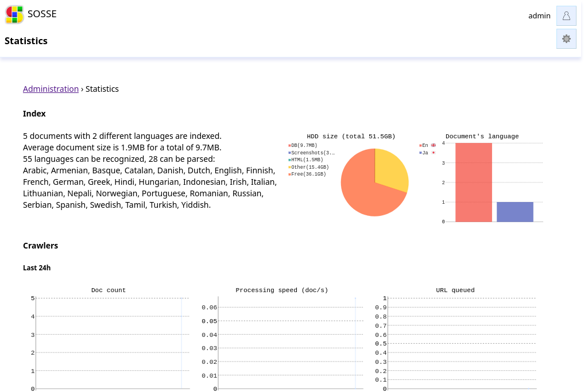The height and width of the screenshot is (392, 588).
Task: Follow the Administration breadcrumb link
Action: (51, 89)
